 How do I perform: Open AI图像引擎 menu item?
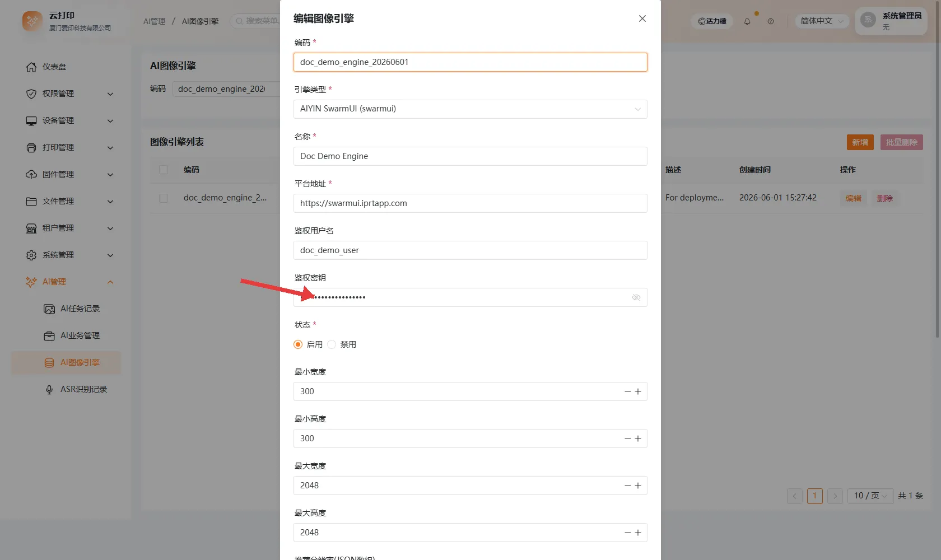[66, 363]
